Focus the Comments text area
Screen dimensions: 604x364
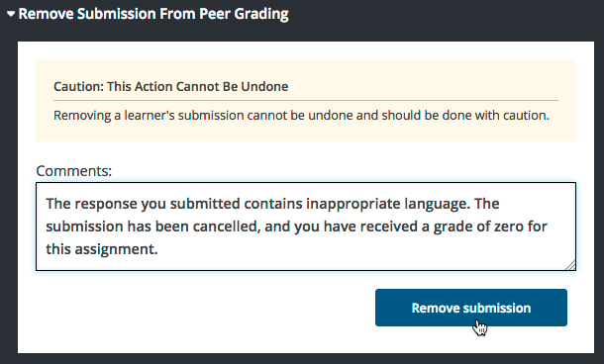[x=306, y=227]
